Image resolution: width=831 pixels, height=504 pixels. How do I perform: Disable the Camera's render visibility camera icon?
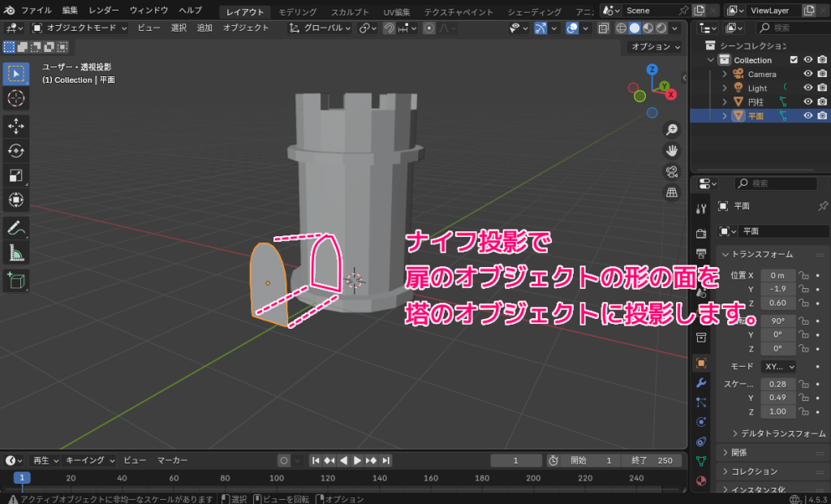[x=822, y=74]
